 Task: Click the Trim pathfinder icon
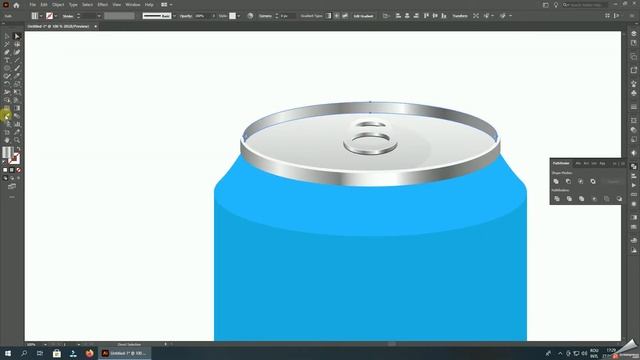(569, 199)
